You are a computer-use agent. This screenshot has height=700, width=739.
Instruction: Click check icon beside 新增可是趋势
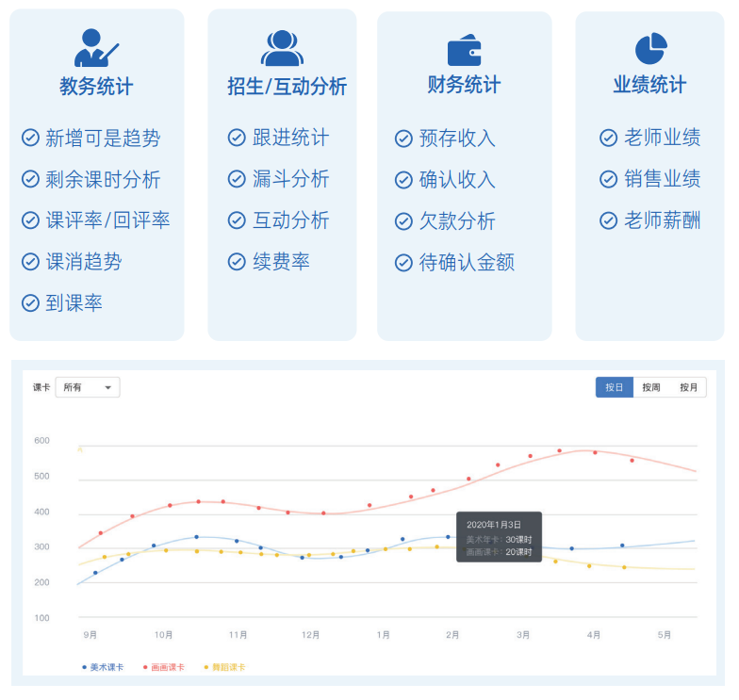pyautogui.click(x=30, y=138)
